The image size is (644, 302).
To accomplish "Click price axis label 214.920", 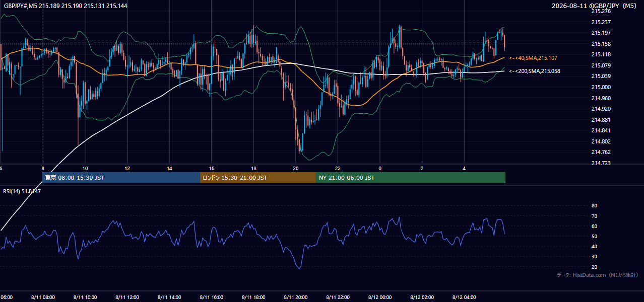I will pos(601,109).
